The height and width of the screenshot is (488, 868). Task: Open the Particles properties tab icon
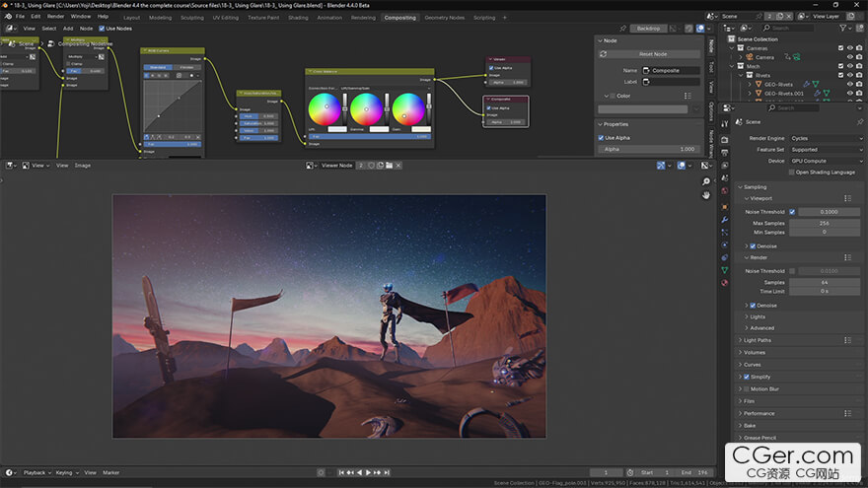click(x=725, y=233)
